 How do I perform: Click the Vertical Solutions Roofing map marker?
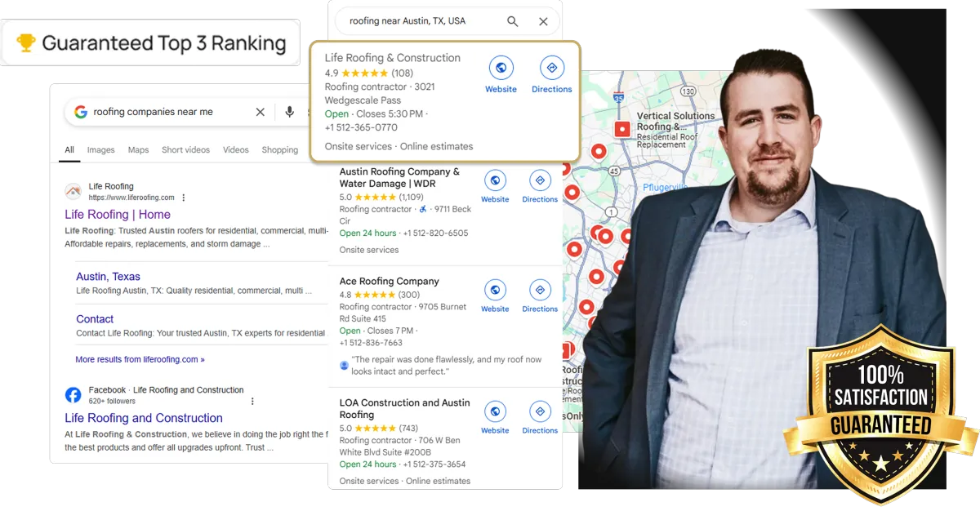pos(622,128)
